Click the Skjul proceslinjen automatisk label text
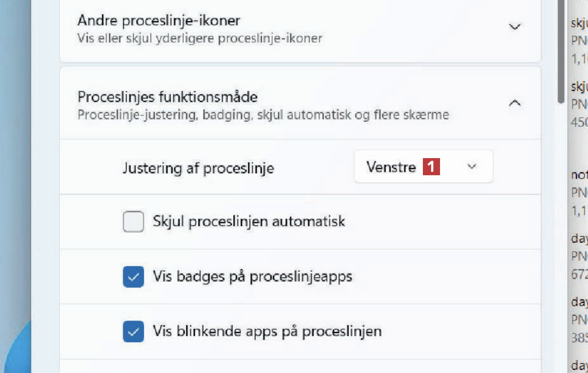588x373 pixels. (249, 221)
